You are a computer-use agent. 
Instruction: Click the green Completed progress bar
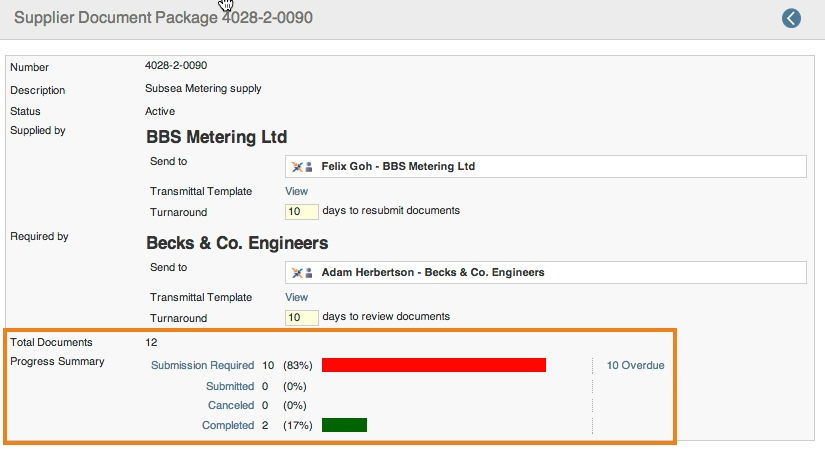point(344,425)
